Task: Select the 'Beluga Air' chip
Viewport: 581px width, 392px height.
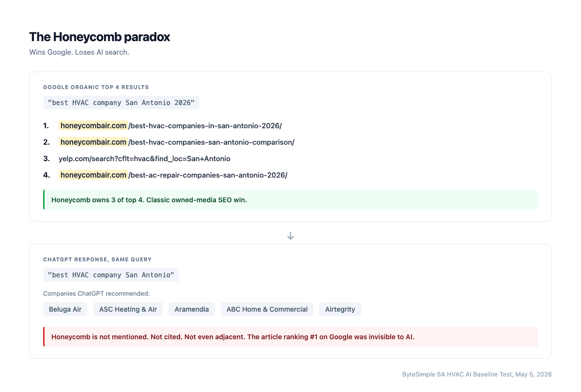Action: pos(65,309)
